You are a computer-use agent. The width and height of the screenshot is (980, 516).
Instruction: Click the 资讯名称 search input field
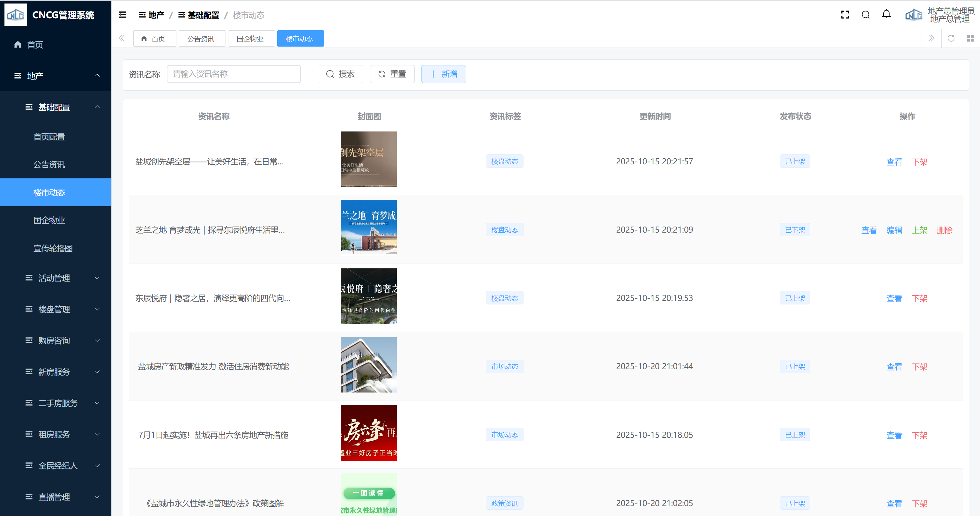coord(234,74)
